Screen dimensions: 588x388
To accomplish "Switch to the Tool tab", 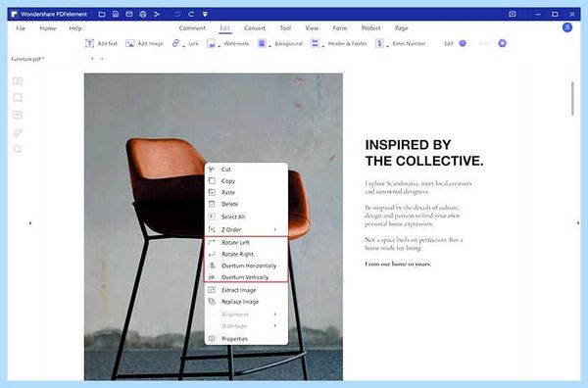I will click(x=285, y=28).
